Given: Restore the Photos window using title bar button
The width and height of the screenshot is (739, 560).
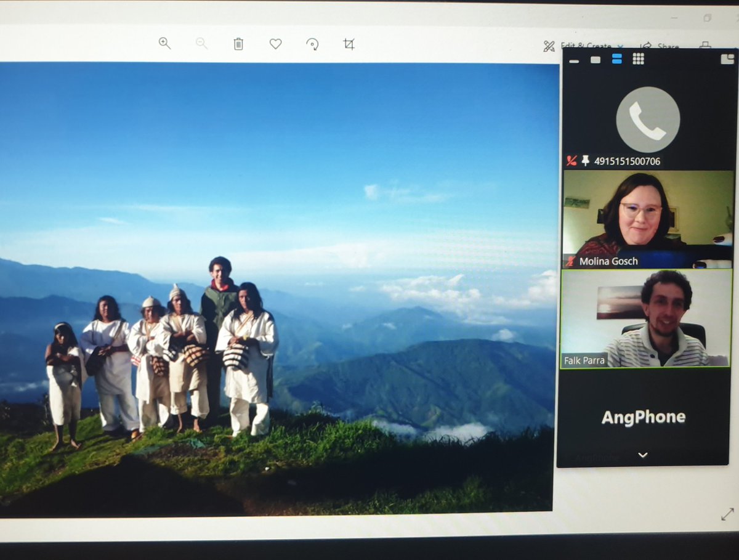Looking at the screenshot, I should pyautogui.click(x=708, y=18).
